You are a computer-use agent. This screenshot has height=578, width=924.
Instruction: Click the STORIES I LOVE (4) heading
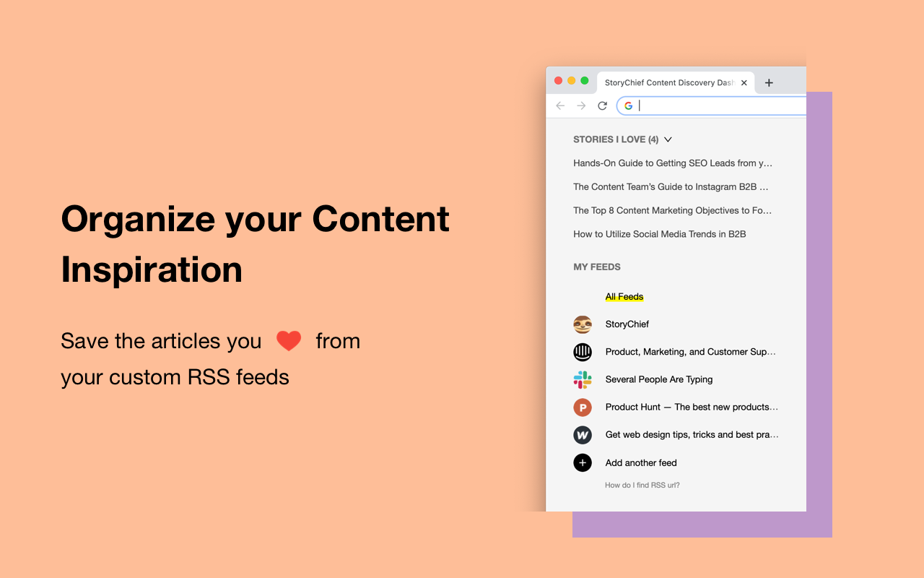pyautogui.click(x=616, y=139)
